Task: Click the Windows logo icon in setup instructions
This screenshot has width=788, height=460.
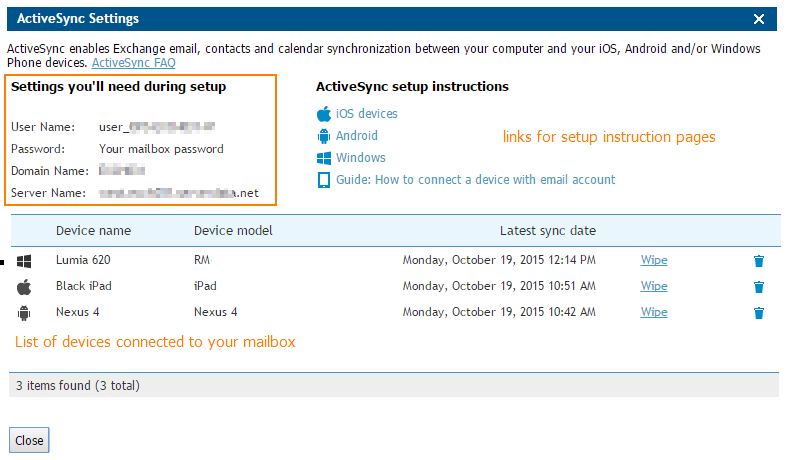Action: 324,158
